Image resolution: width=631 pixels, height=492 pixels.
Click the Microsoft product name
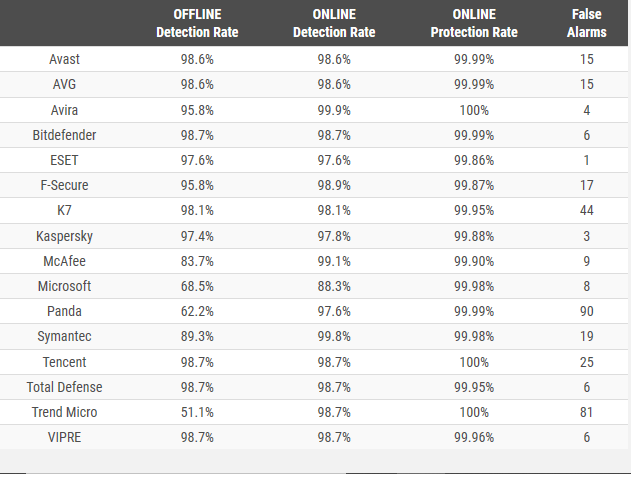pyautogui.click(x=65, y=286)
